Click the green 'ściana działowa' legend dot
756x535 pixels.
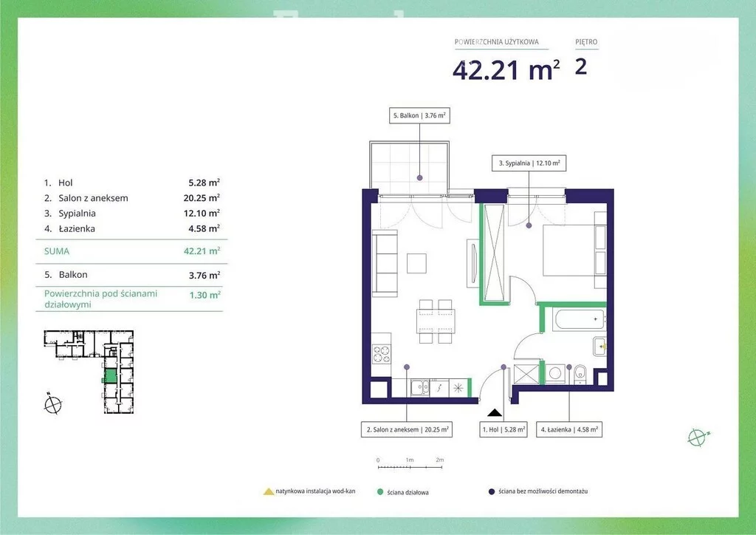pos(379,491)
